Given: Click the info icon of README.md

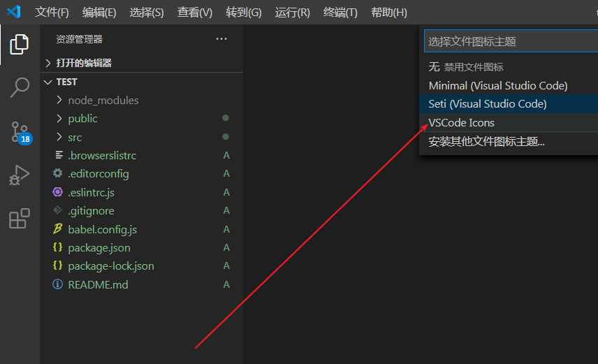Looking at the screenshot, I should tap(57, 284).
